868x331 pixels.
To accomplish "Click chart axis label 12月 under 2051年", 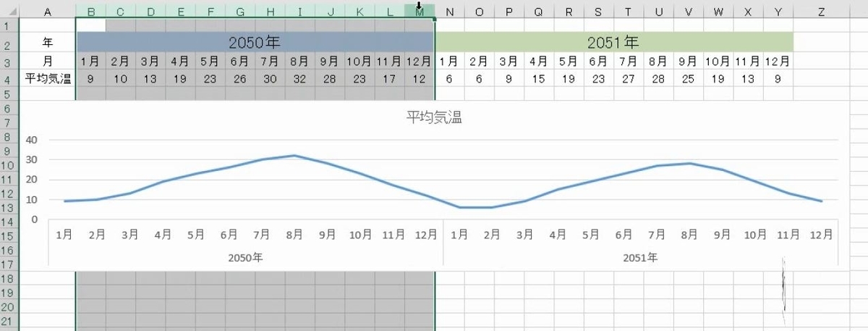I will pyautogui.click(x=822, y=235).
